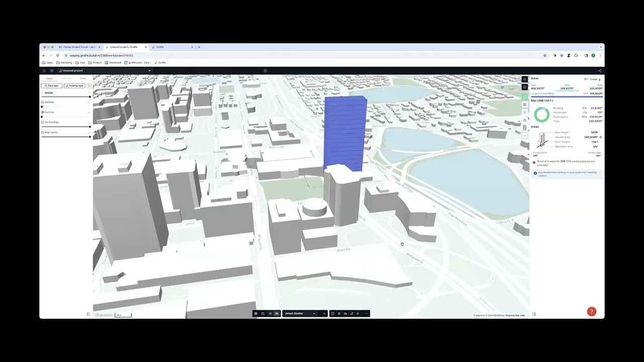Click the scan-frame icon in right strip
This screenshot has height=362, width=644.
click(525, 105)
